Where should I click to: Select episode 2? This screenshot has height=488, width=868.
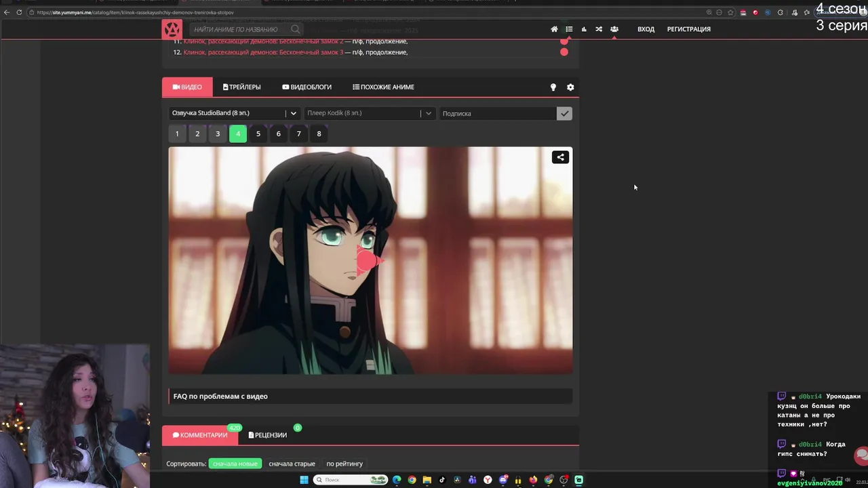197,134
